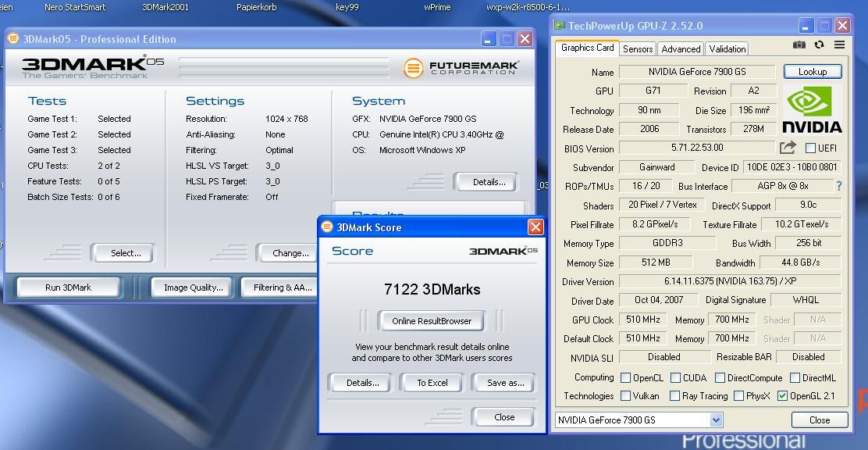Image resolution: width=868 pixels, height=450 pixels.
Task: Open the Change... settings dialog
Action: pyautogui.click(x=290, y=253)
